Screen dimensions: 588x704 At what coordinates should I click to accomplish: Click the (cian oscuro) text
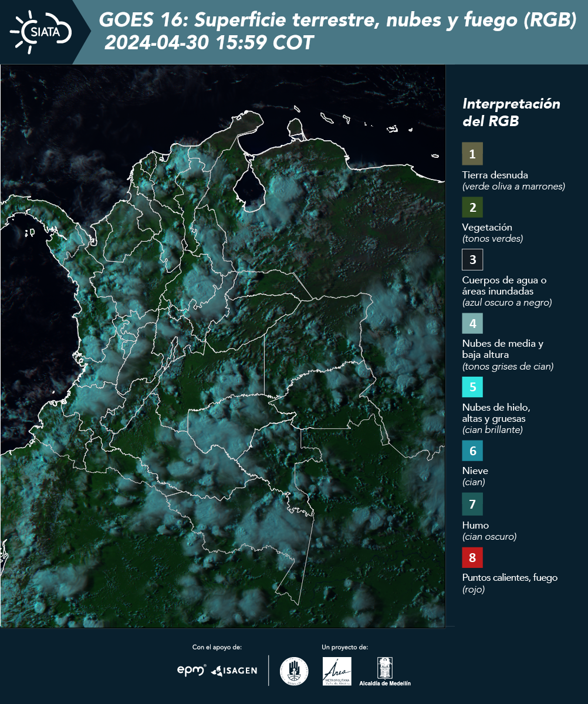(489, 537)
